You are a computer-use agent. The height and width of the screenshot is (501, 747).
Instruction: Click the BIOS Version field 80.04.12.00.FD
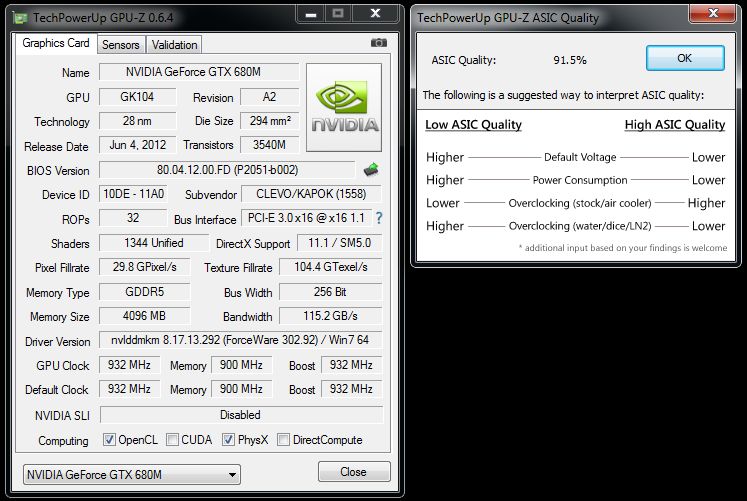pos(227,170)
